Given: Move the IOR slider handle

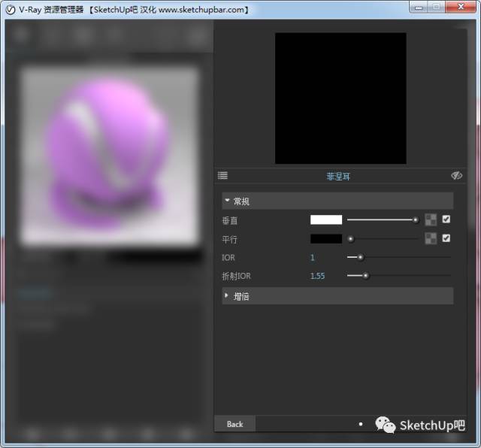Looking at the screenshot, I should 361,257.
